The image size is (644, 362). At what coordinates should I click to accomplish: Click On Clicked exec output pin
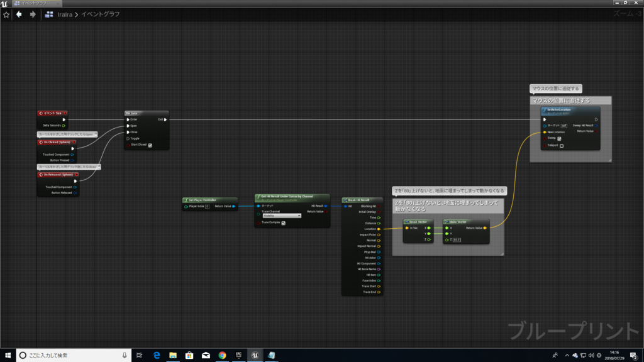(73, 148)
